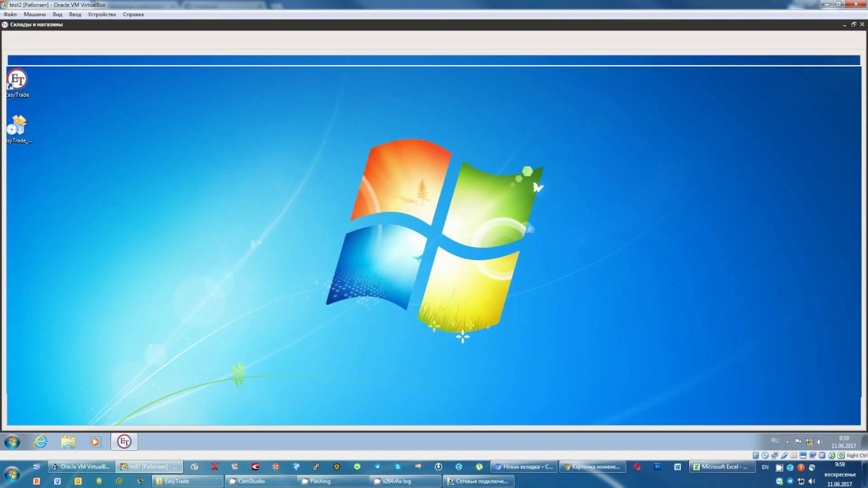Click the EN language indicator on host
868x488 pixels.
[766, 467]
